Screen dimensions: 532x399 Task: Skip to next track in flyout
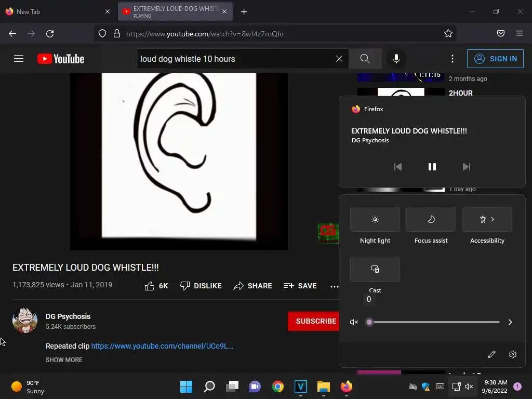point(467,167)
